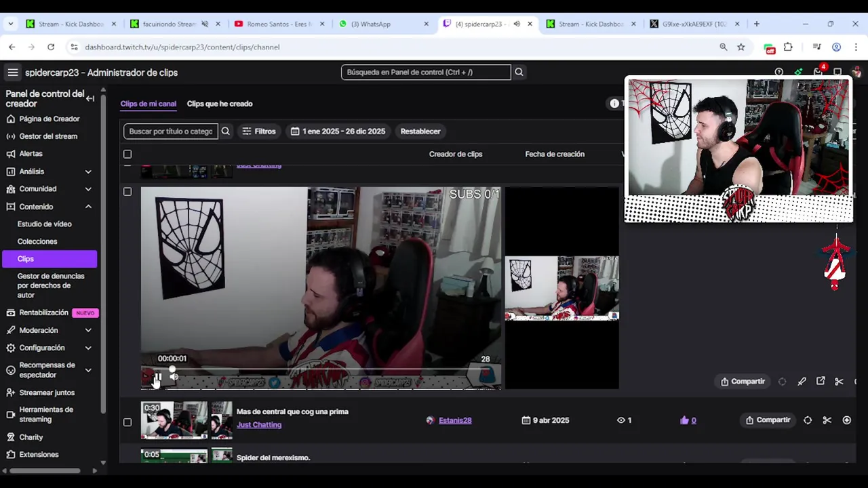The height and width of the screenshot is (488, 868).
Task: Open Chrome tab search dropdown arrow
Action: [10, 24]
